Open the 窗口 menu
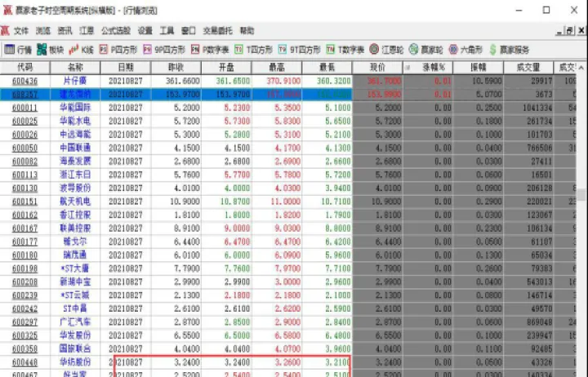Screen dimensions: 588x377 click(x=189, y=31)
